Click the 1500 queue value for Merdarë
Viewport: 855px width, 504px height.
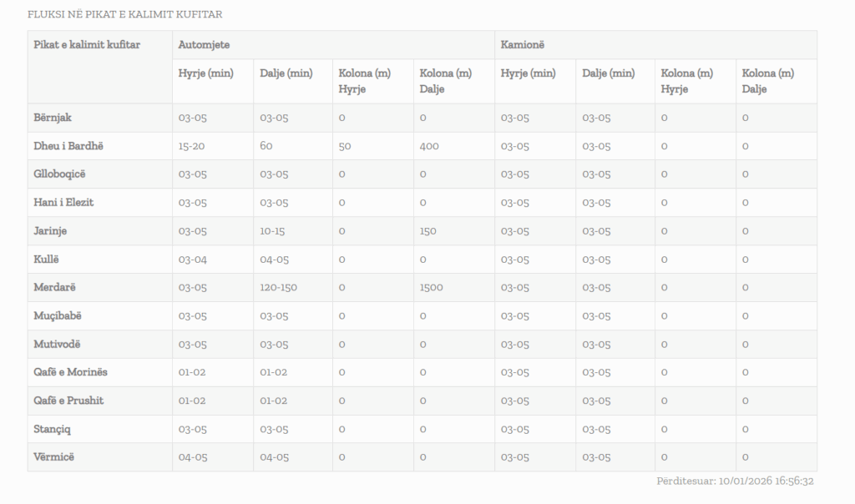(431, 288)
